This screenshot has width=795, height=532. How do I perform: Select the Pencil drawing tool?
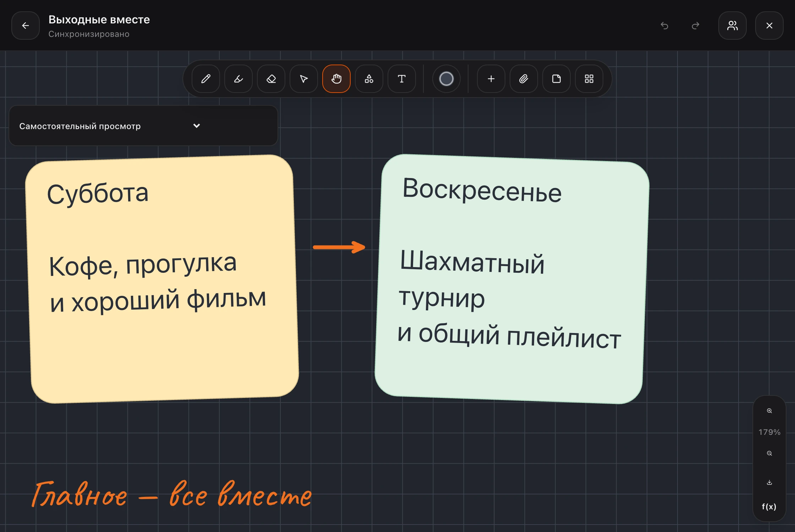[206, 79]
